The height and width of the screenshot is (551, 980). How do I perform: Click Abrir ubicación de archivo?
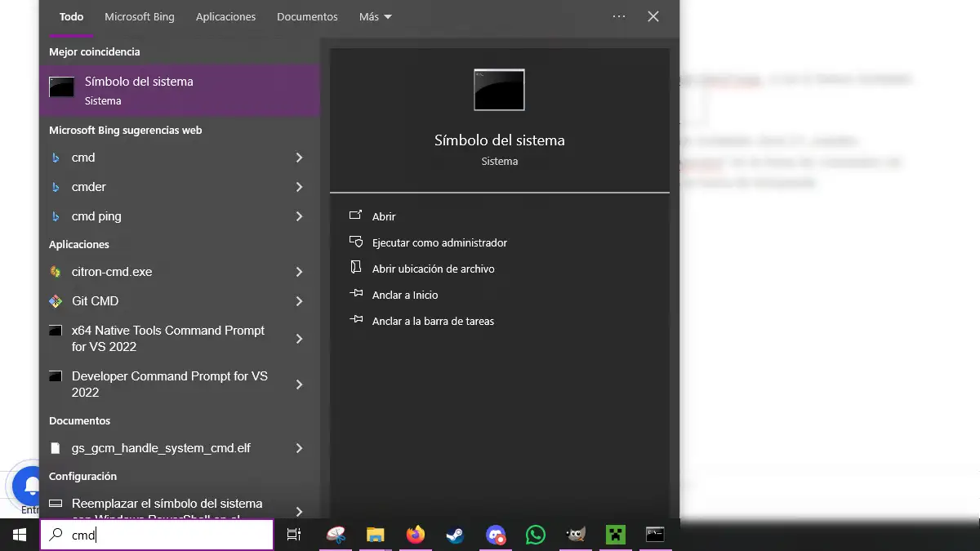point(433,269)
